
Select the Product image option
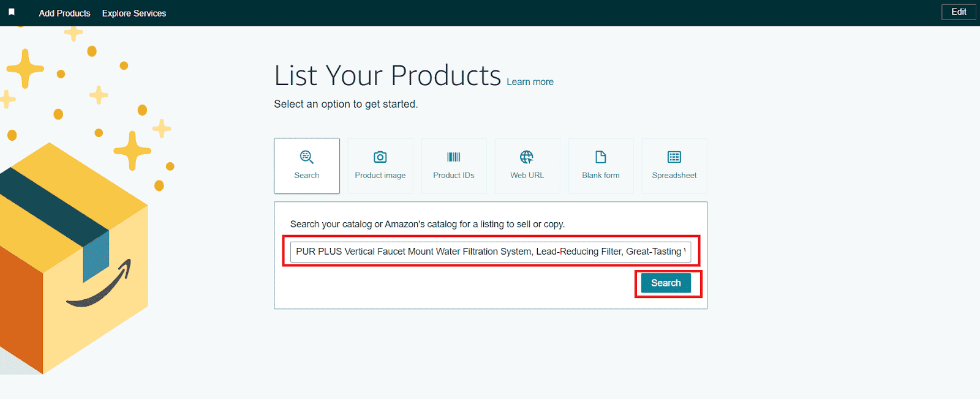pos(380,166)
